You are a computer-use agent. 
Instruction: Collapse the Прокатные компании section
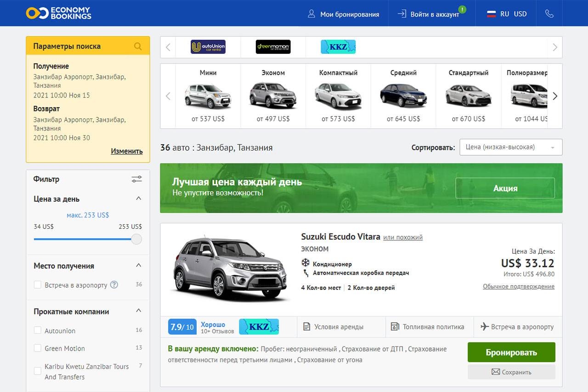pos(139,311)
